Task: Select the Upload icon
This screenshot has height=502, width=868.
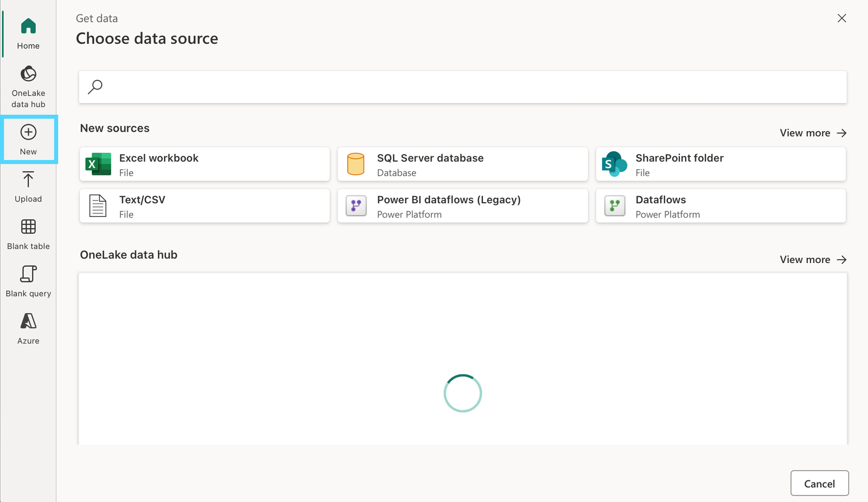Action: [x=28, y=179]
